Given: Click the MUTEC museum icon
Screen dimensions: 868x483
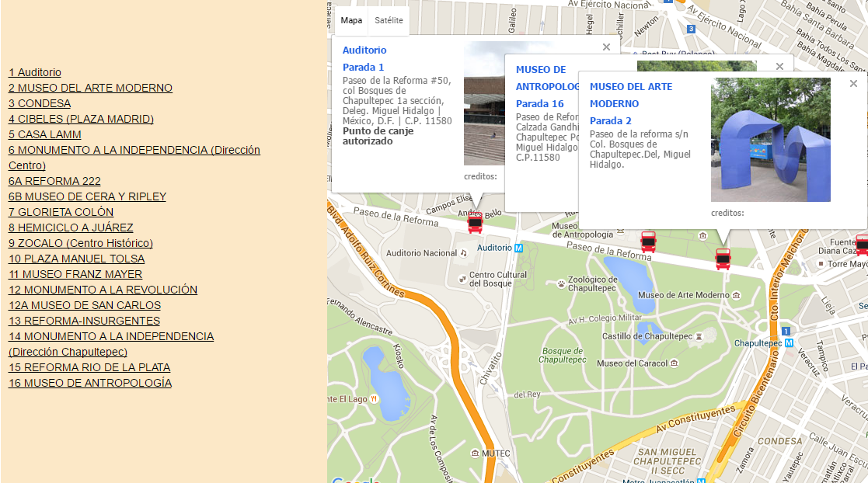Looking at the screenshot, I should coord(475,453).
